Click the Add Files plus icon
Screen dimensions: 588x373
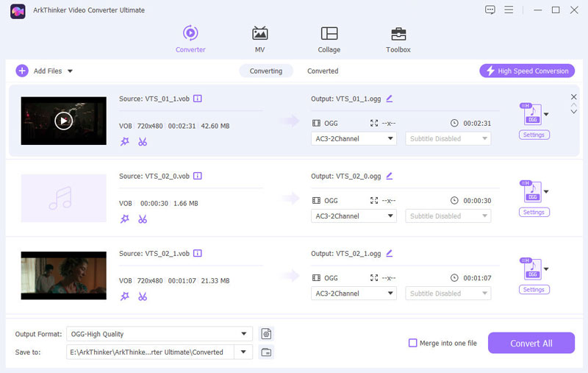coord(22,71)
